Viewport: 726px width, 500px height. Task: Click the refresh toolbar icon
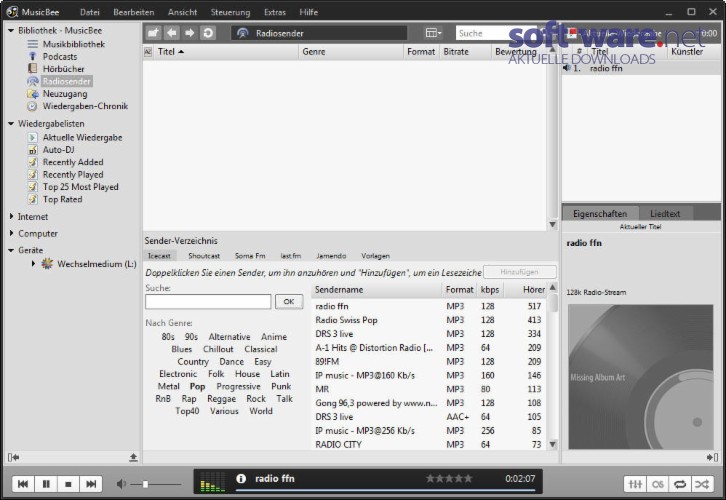(208, 33)
